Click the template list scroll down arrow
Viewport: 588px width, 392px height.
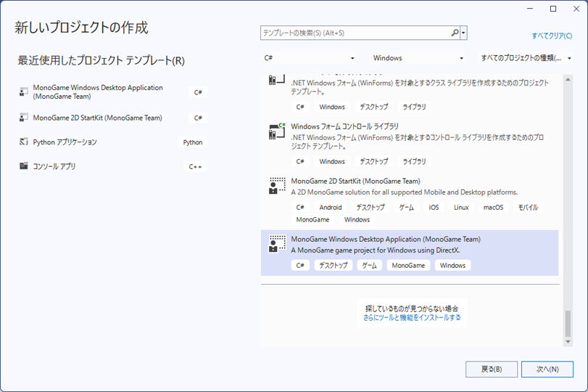tap(568, 342)
